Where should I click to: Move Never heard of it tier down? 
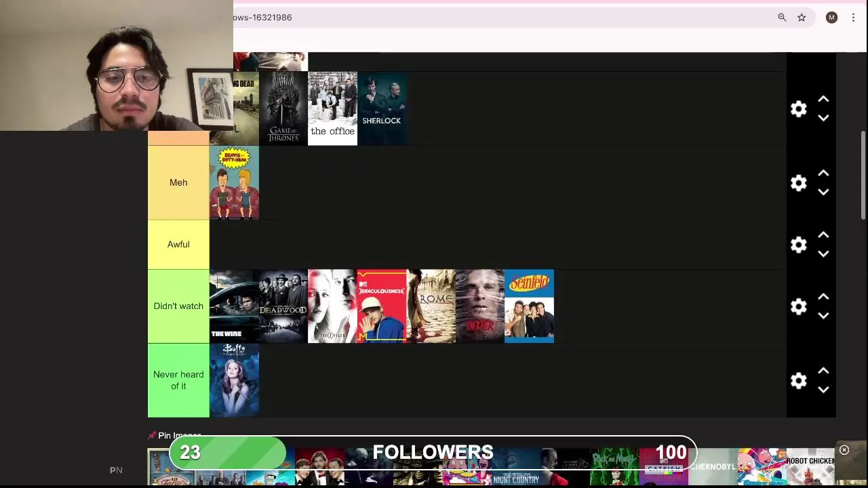823,389
